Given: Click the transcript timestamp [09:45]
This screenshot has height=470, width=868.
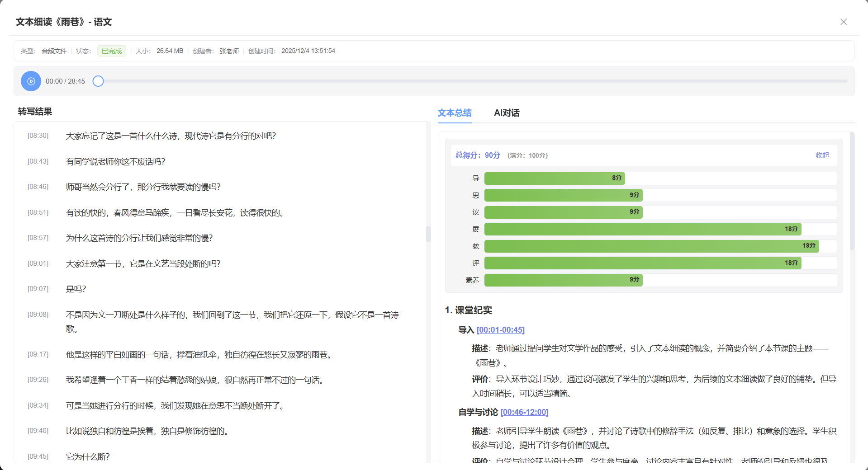Looking at the screenshot, I should click(x=38, y=456).
